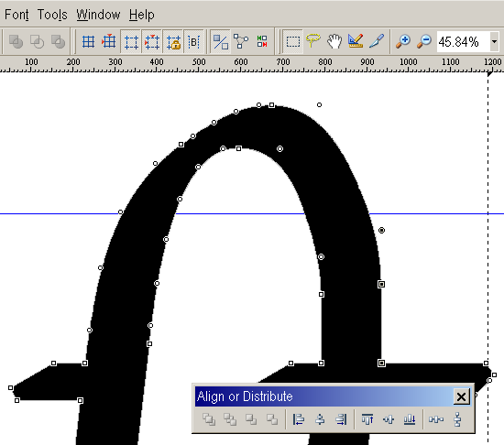Viewport: 504px width, 445px height.
Task: Align selected points to bottom
Action: click(410, 419)
